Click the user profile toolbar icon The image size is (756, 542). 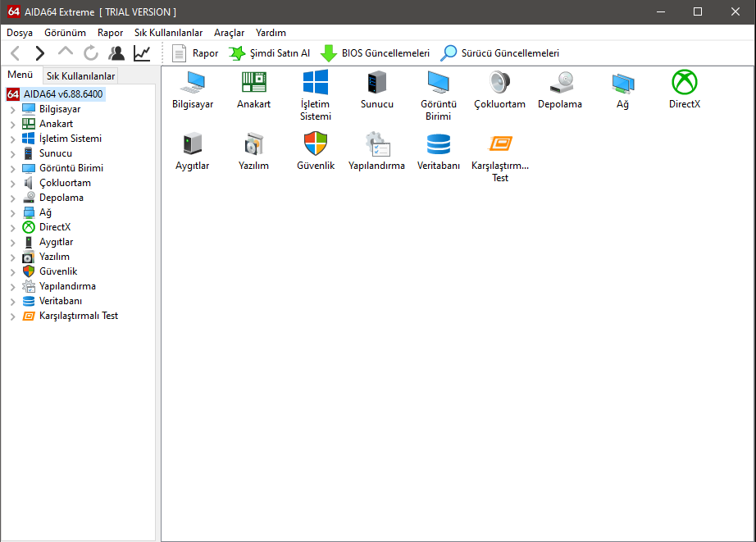point(116,53)
